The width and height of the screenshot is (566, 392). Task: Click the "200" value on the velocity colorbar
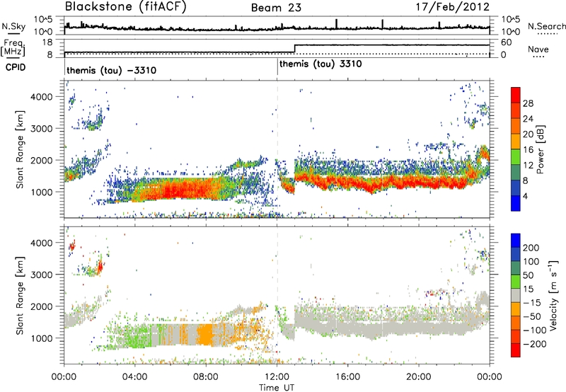[531, 248]
